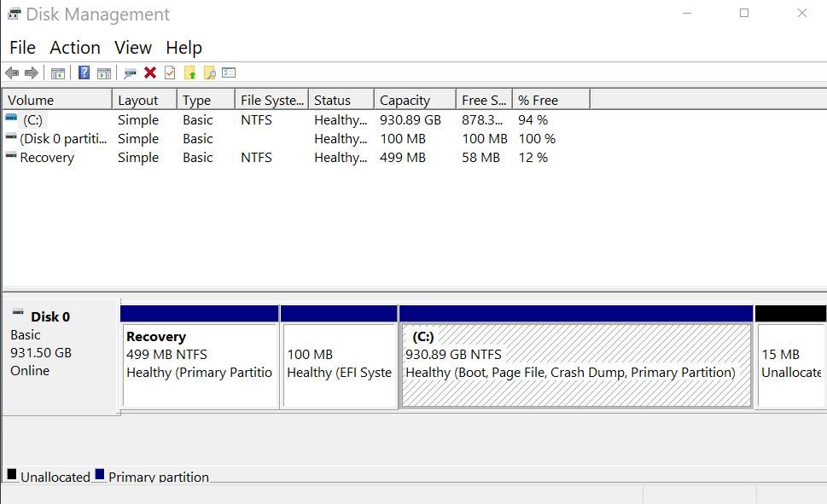Select the (C:) volume in the list
The image size is (827, 504).
32,119
